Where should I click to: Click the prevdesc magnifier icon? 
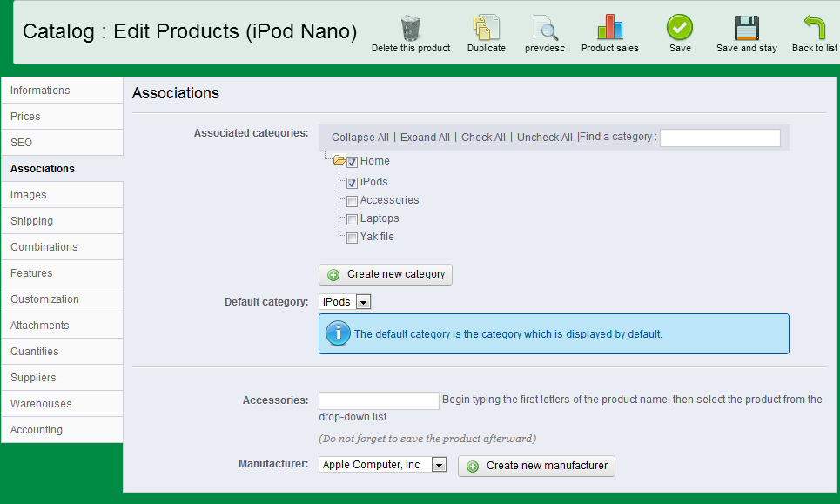click(545, 28)
